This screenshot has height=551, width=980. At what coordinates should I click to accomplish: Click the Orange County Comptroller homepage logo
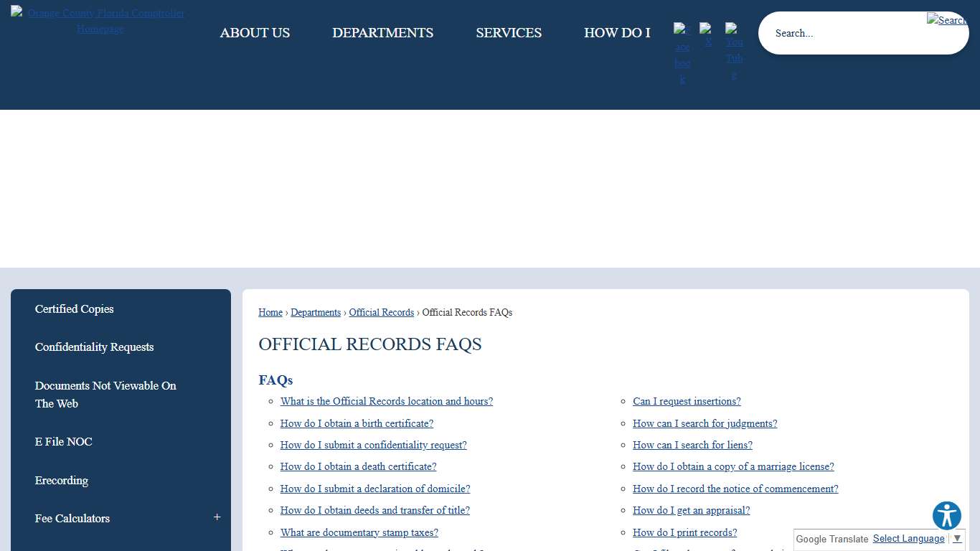(100, 21)
